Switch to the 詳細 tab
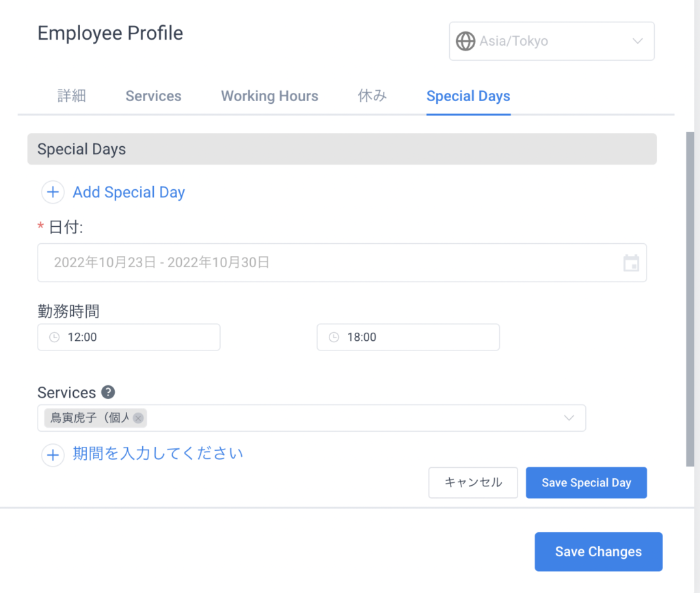The height and width of the screenshot is (593, 700). (x=71, y=96)
